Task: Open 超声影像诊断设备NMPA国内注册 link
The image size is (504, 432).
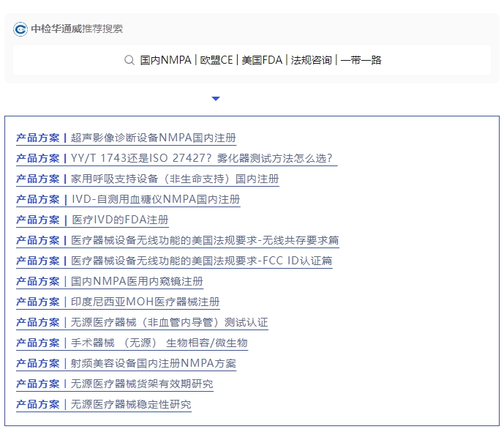Action: (153, 138)
